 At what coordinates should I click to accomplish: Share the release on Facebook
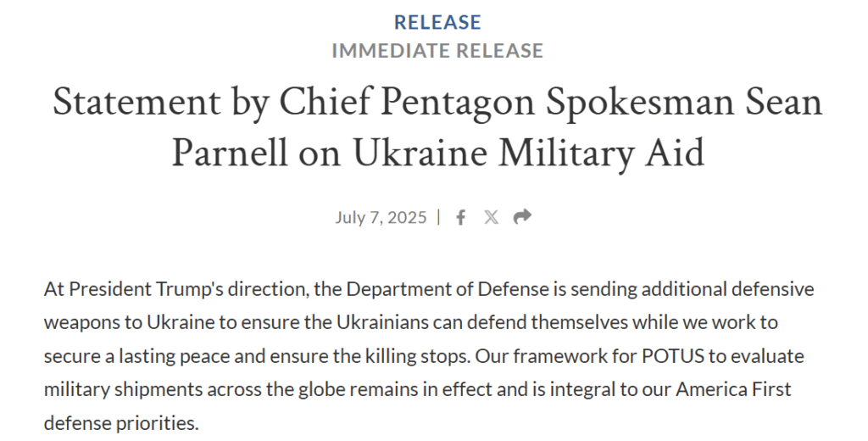click(x=461, y=217)
